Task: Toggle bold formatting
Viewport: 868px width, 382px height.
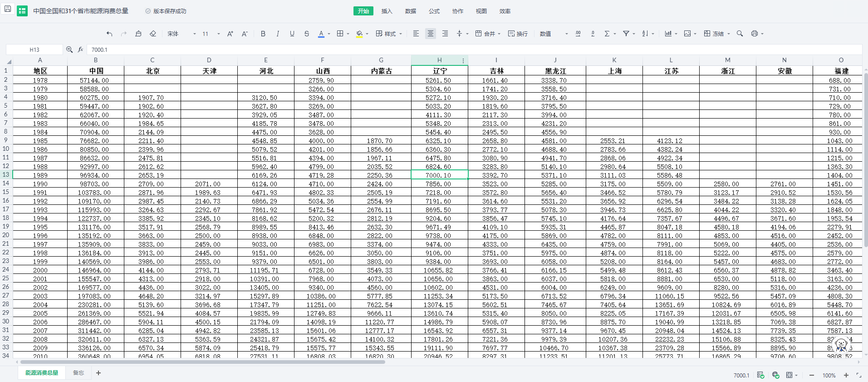Action: 263,34
